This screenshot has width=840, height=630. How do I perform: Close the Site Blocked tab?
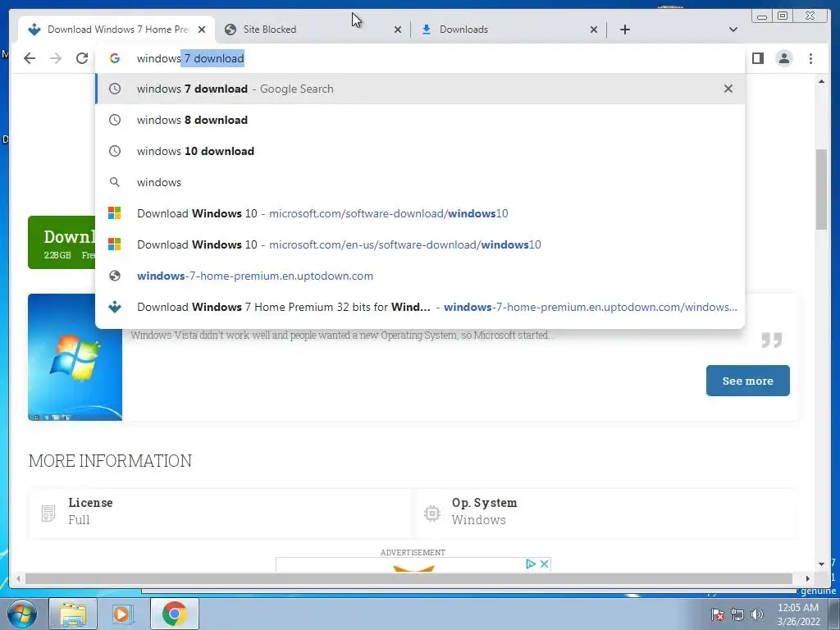[x=398, y=30]
